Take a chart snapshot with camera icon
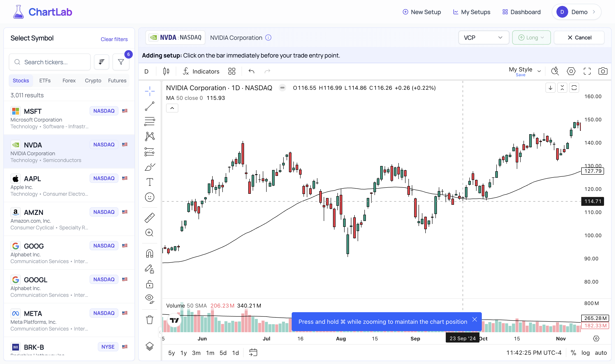This screenshot has height=364, width=615. [603, 71]
